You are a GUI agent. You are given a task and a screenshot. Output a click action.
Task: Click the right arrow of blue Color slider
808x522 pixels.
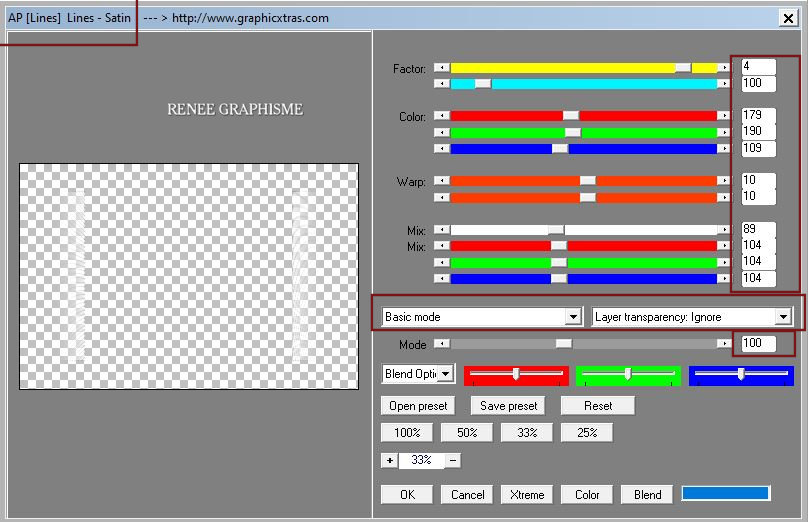coord(724,149)
